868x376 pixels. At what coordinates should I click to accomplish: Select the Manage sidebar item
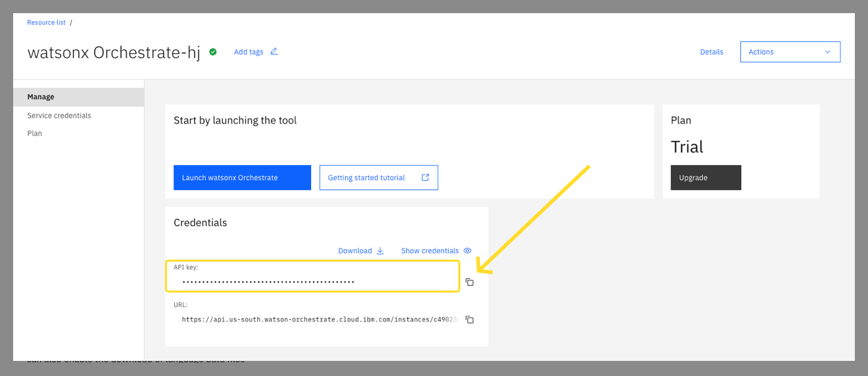click(79, 97)
